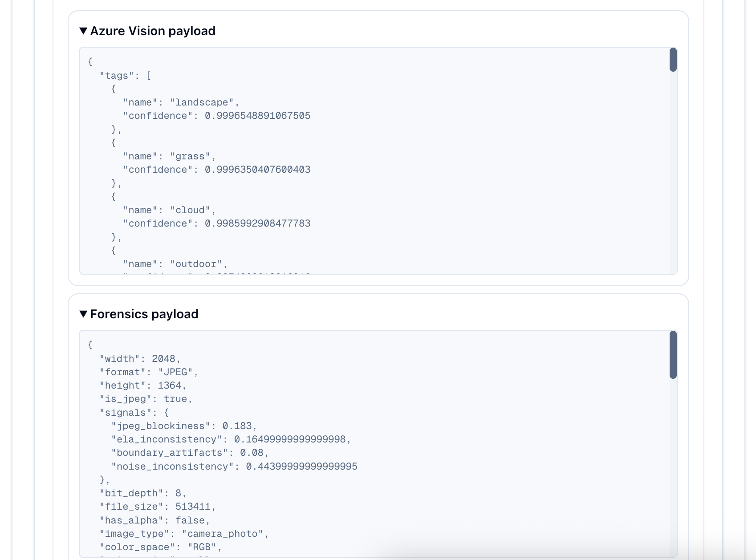Click the "bit_depth": 8 line
756x560 pixels.
point(143,493)
